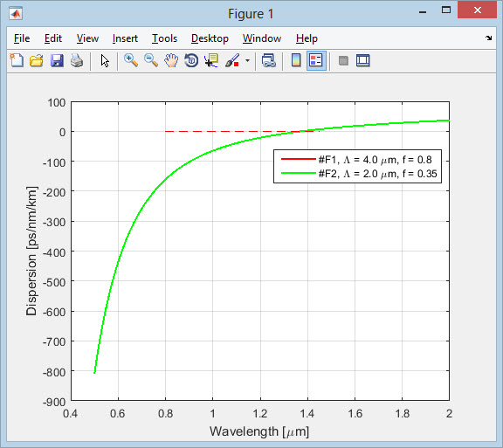The image size is (503, 448).
Task: Toggle the Insert Colorbar button
Action: point(296,60)
